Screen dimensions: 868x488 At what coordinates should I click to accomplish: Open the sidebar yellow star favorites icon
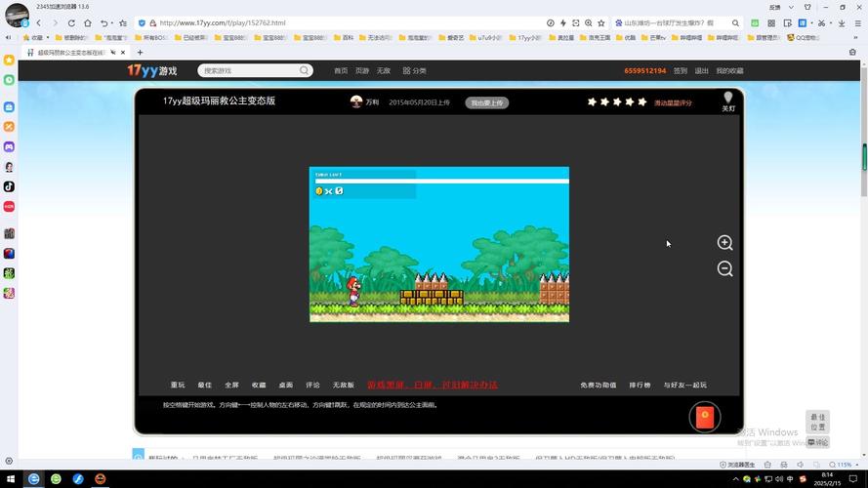(x=9, y=60)
